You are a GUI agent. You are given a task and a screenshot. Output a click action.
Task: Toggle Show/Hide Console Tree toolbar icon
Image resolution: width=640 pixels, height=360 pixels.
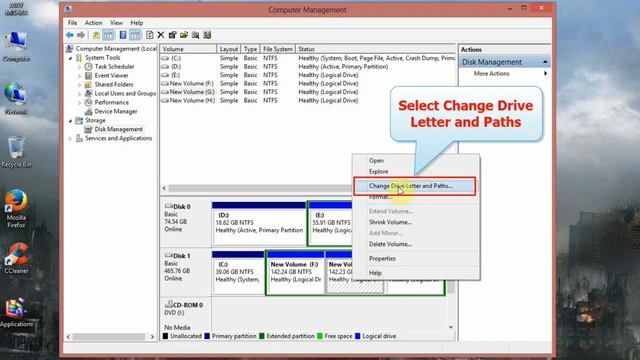[x=108, y=35]
